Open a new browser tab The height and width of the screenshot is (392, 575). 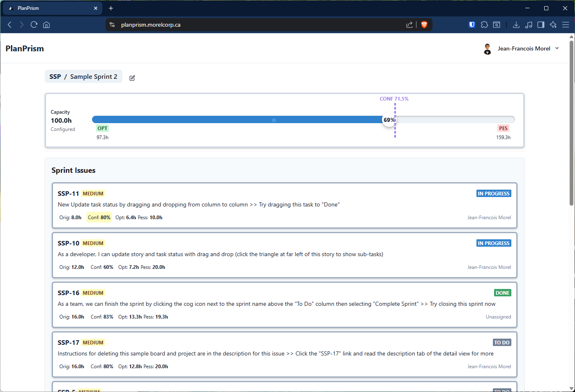point(111,8)
